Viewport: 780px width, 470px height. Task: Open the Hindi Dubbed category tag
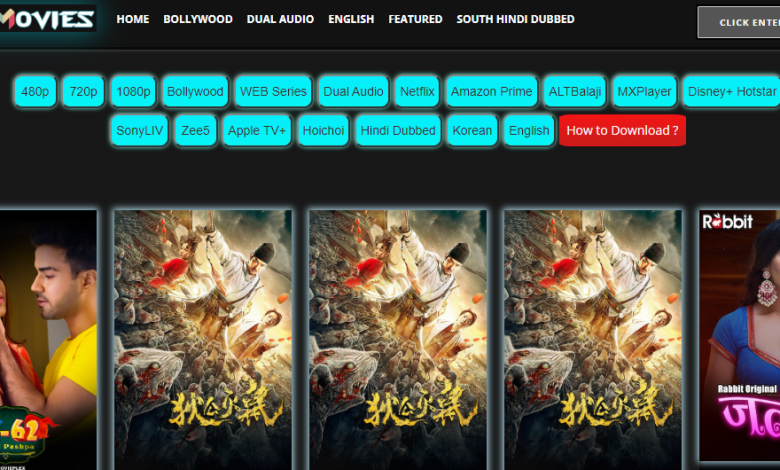coord(398,130)
